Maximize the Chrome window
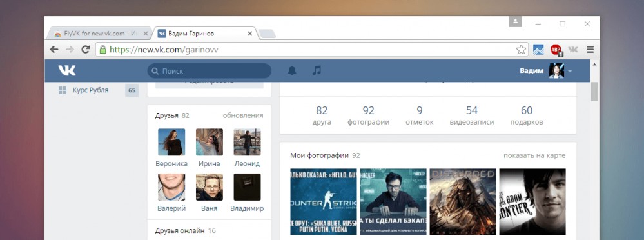The height and width of the screenshot is (240, 644). click(562, 24)
